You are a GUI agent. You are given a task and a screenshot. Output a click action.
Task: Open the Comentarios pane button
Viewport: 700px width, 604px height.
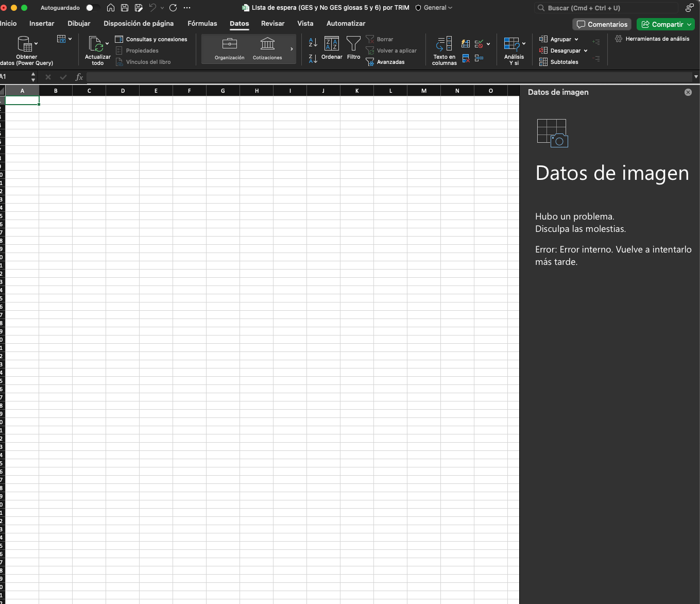point(602,24)
